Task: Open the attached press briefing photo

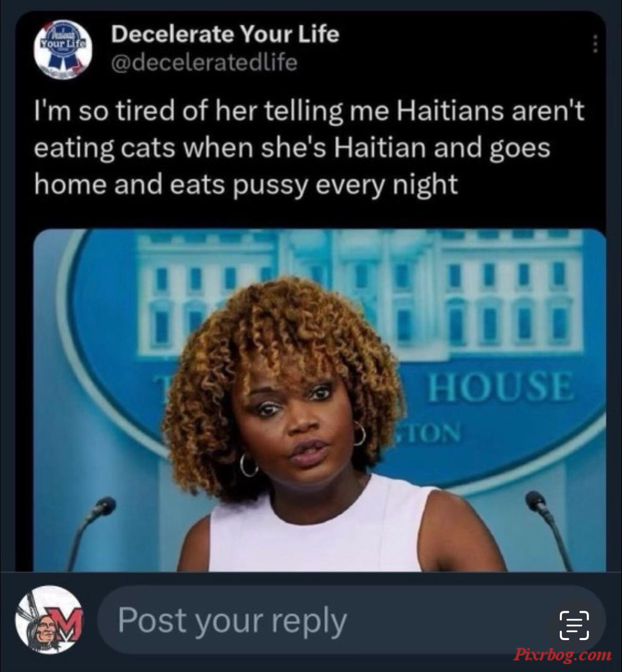Action: 320,400
